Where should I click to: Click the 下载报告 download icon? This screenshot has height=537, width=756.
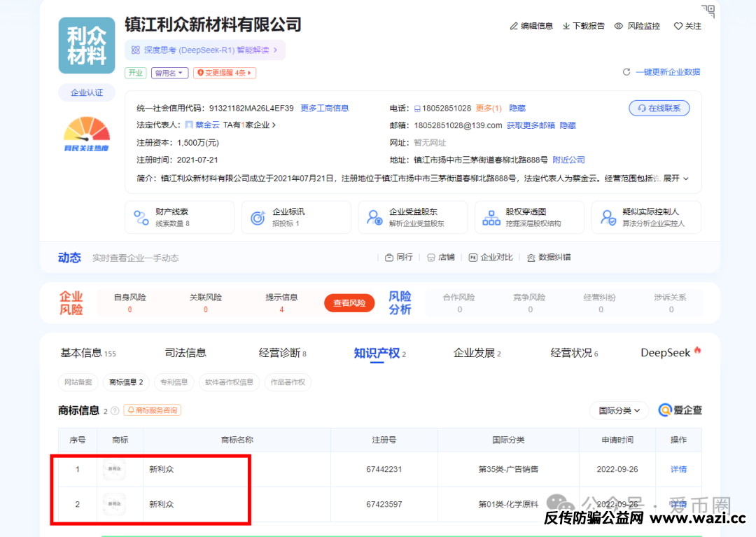pos(566,26)
